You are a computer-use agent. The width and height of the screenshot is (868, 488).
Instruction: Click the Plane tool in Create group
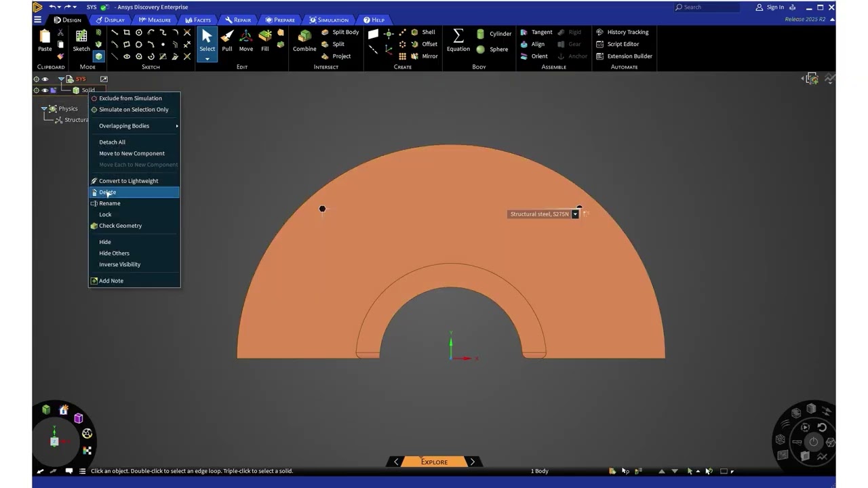coord(373,33)
